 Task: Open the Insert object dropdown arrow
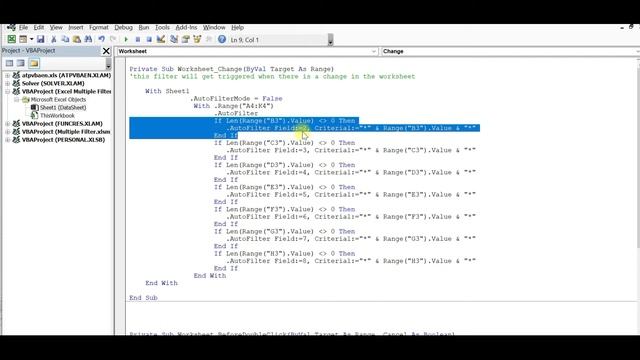pos(31,39)
